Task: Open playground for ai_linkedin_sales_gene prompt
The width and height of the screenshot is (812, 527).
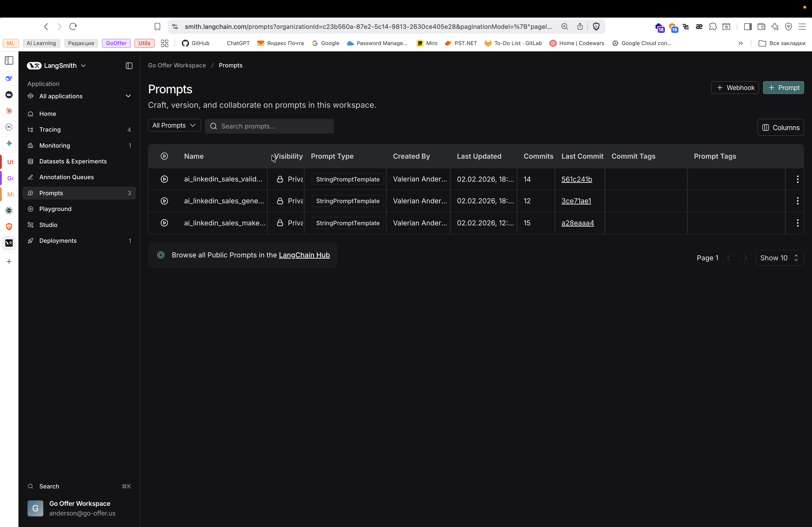Action: [x=164, y=201]
